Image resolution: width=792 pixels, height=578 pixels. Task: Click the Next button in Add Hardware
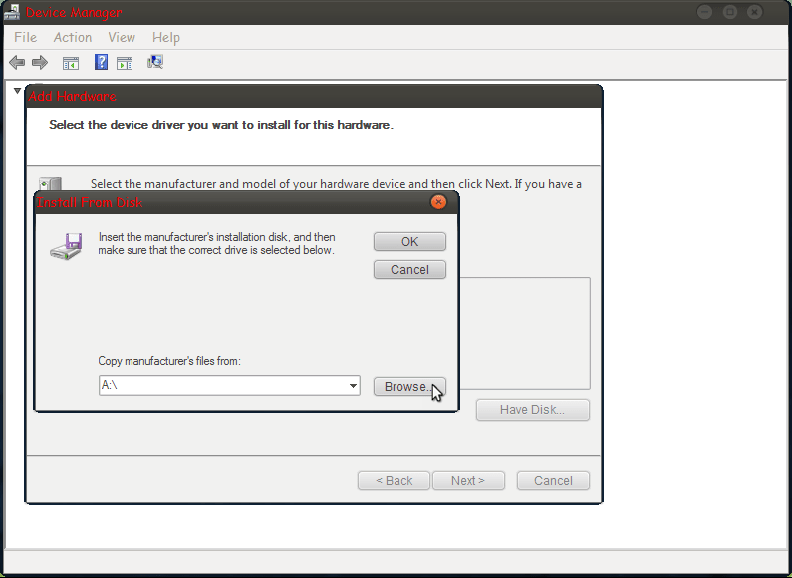click(468, 480)
